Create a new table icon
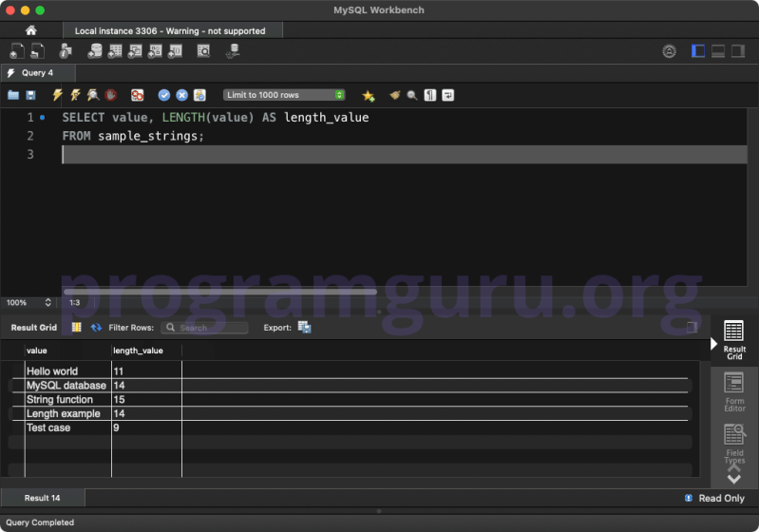759x532 pixels. coord(115,51)
